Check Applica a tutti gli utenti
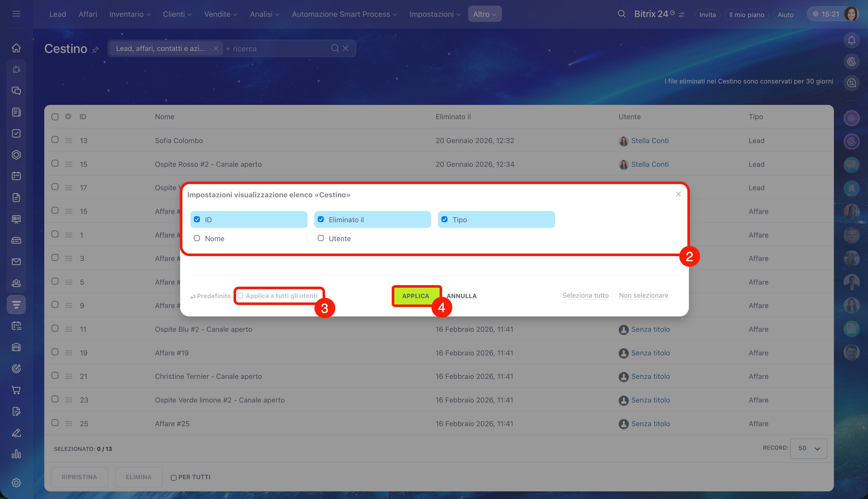868x499 pixels. (240, 296)
